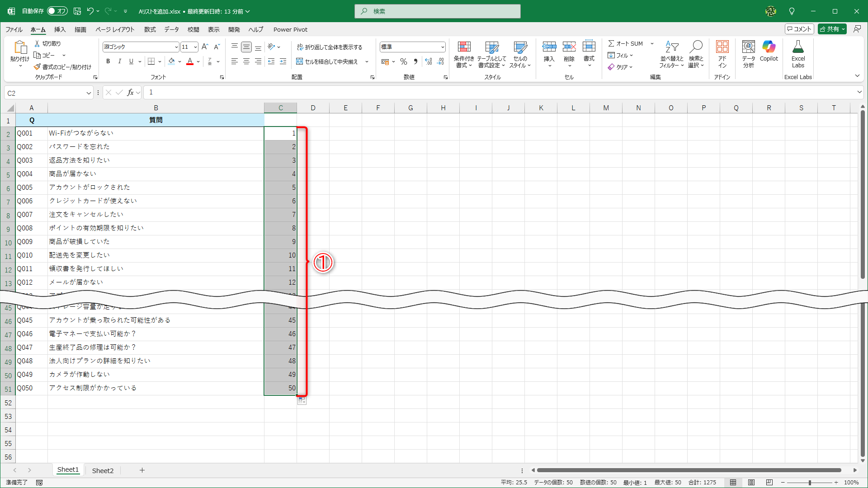Click the zoom slider in the status bar
This screenshot has width=868, height=488.
click(x=809, y=483)
